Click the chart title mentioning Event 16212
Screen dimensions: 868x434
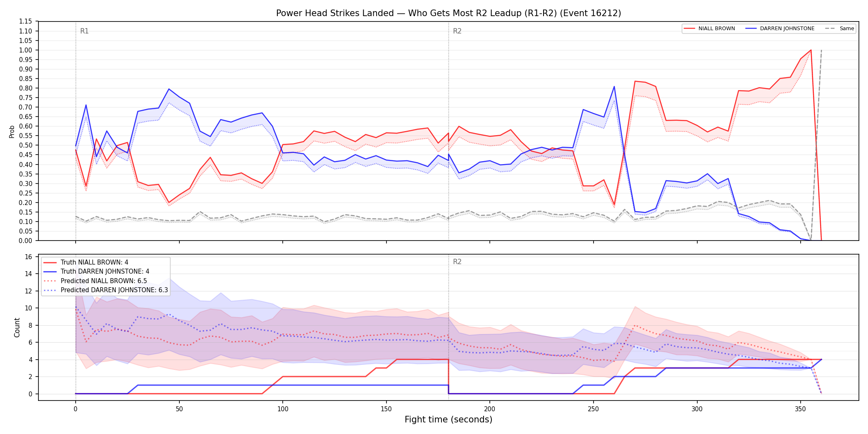point(448,13)
